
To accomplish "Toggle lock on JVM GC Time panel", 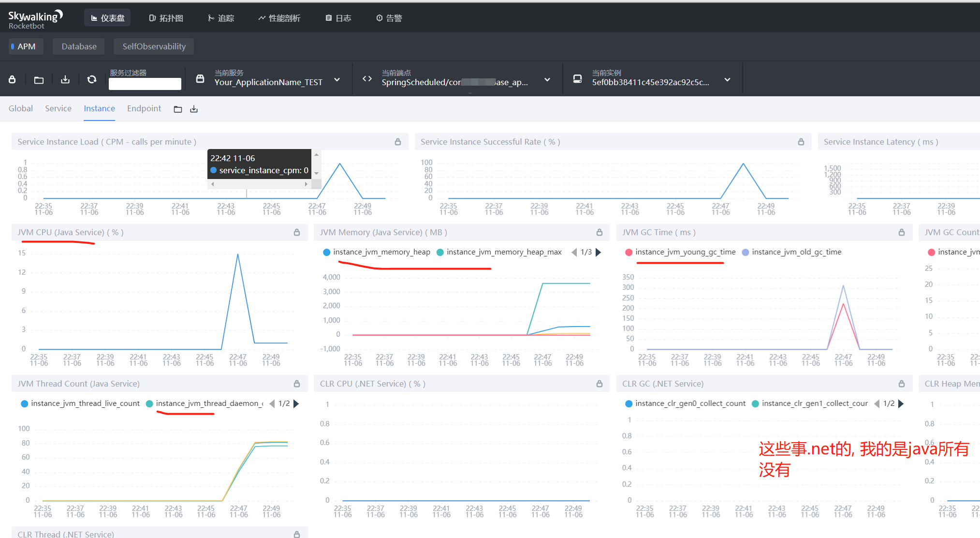I will click(x=902, y=232).
